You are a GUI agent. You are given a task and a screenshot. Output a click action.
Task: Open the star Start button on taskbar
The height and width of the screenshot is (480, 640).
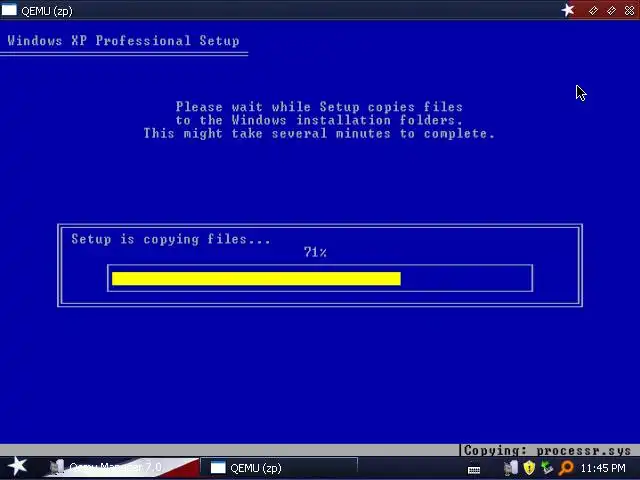[x=17, y=467]
